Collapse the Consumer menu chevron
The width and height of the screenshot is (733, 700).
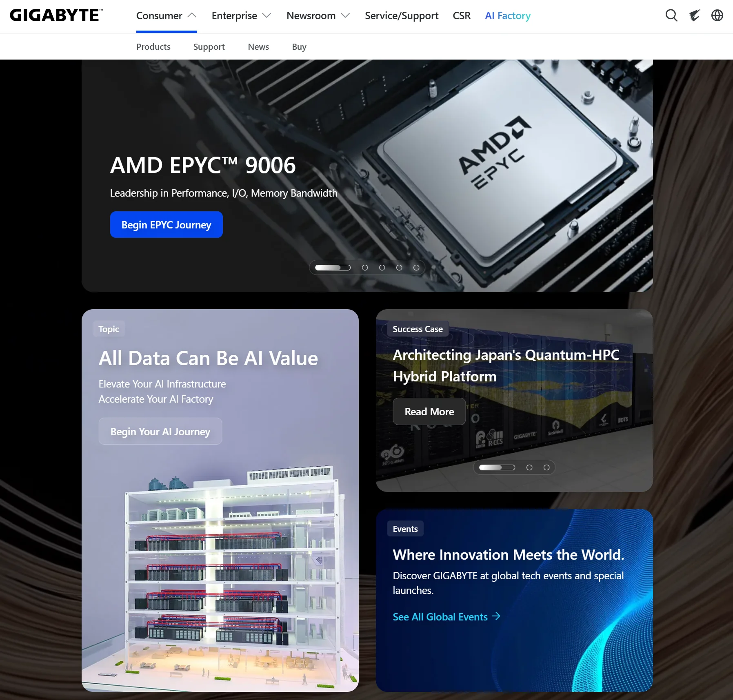(x=192, y=16)
